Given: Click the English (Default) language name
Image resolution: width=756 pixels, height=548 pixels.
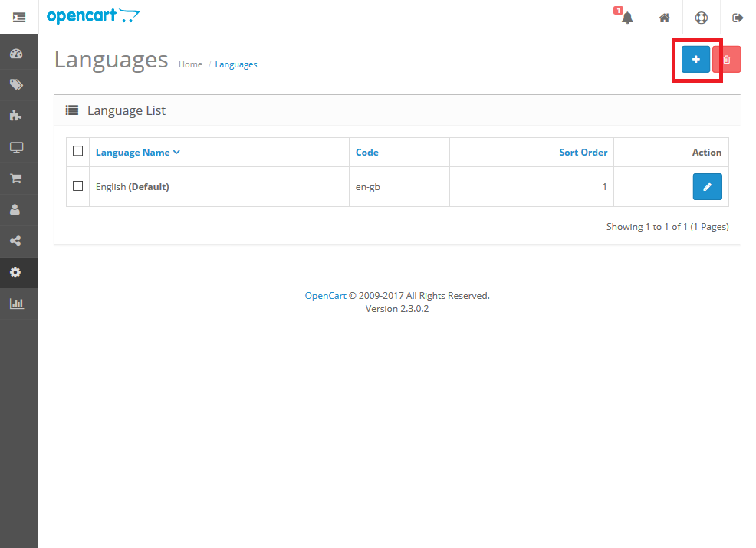Looking at the screenshot, I should pos(132,187).
